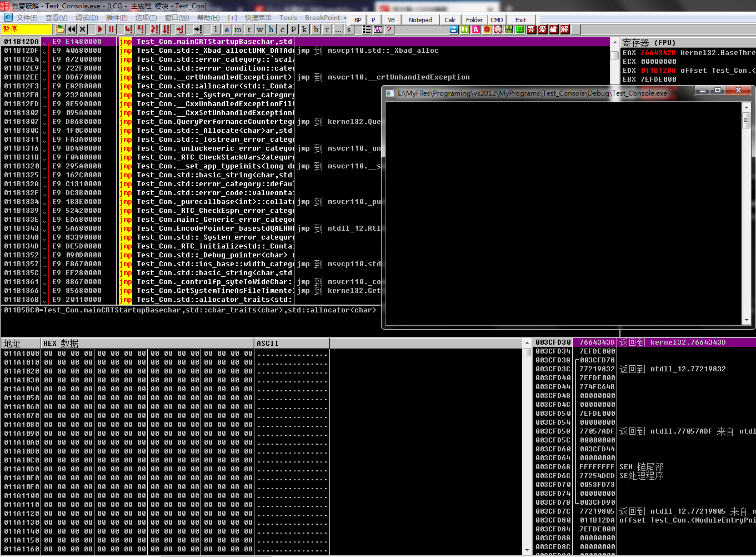
Task: Close the debugged process with the X icon
Action: (x=81, y=29)
